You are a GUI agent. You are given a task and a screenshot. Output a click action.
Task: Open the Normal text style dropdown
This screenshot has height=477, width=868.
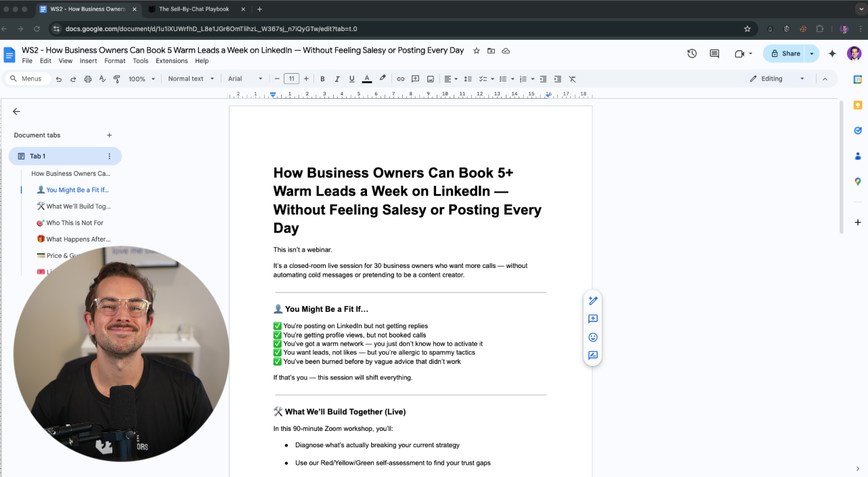coord(191,79)
